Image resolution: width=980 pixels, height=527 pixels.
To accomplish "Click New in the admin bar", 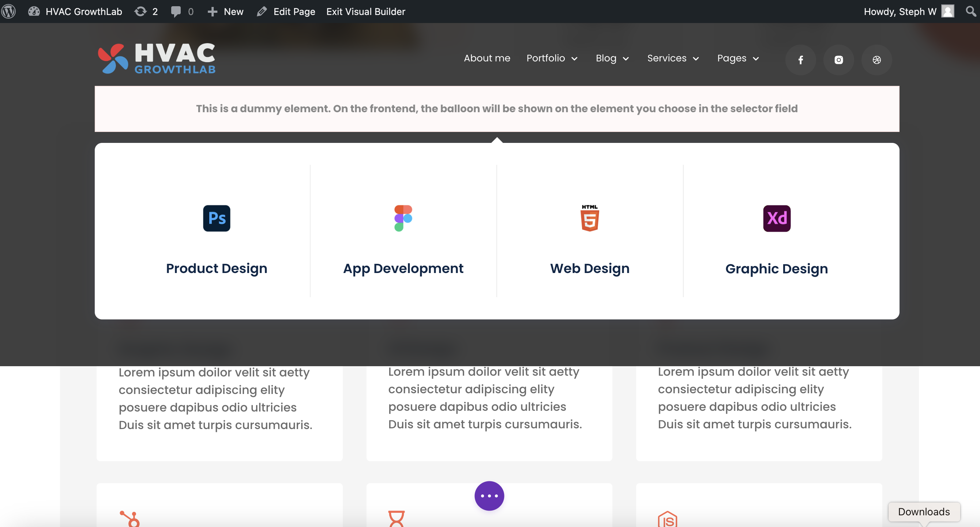I will point(234,11).
